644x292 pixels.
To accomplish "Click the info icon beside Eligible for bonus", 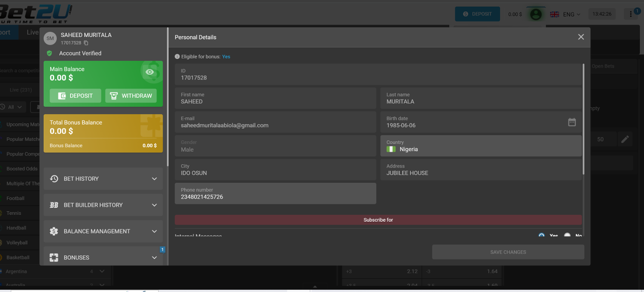I will 177,57.
